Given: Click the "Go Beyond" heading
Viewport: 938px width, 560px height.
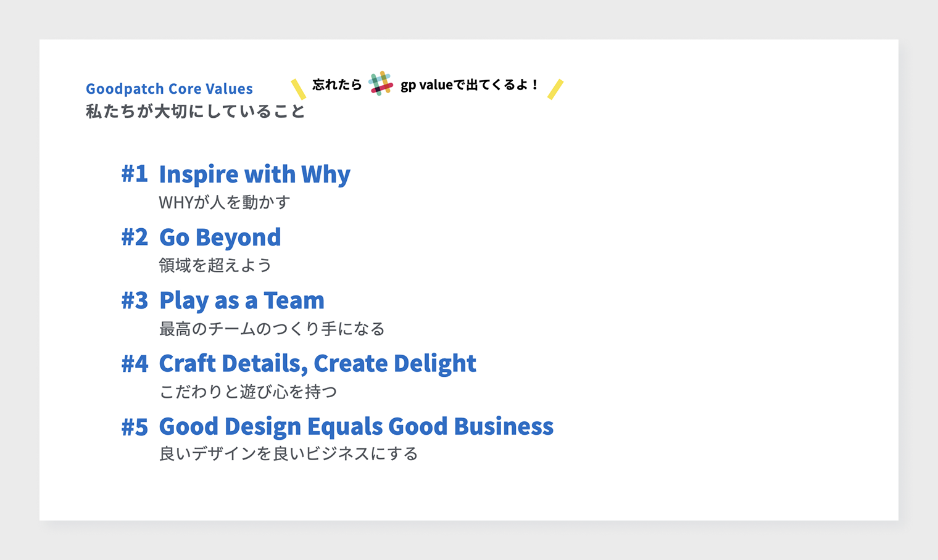Looking at the screenshot, I should click(x=220, y=237).
